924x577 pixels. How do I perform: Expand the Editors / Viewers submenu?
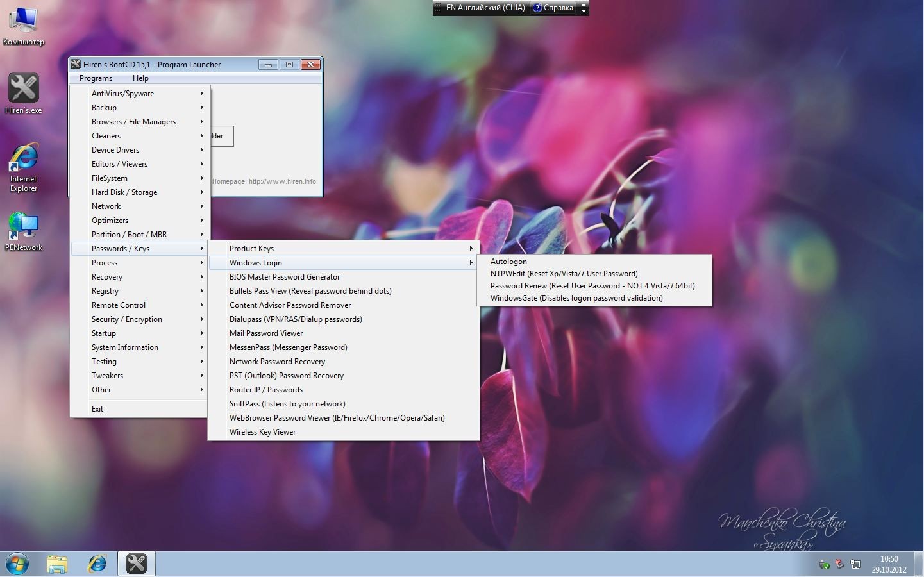(139, 164)
